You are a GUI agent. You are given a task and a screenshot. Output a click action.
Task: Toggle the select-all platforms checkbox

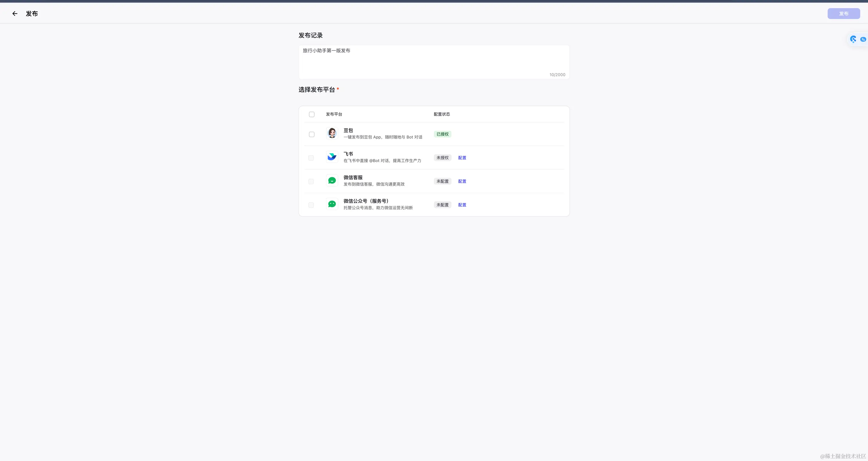312,114
